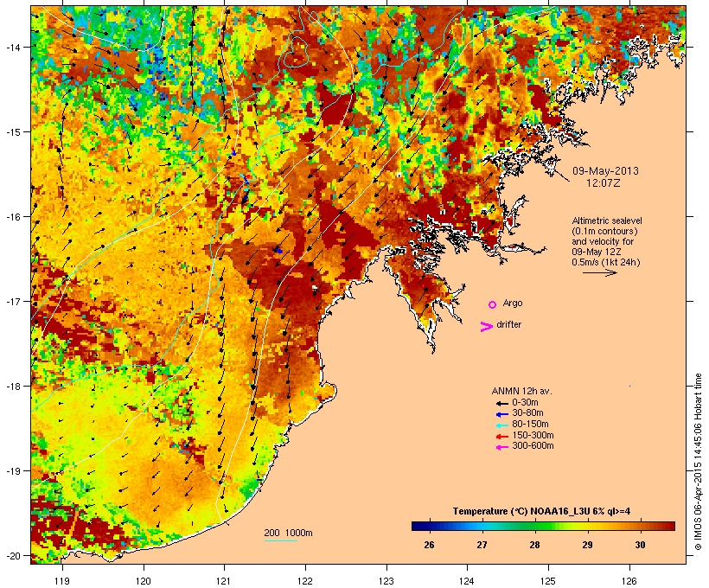Image resolution: width=709 pixels, height=588 pixels.
Task: Click the temperature colorbar at 30 degrees
Action: tap(641, 526)
